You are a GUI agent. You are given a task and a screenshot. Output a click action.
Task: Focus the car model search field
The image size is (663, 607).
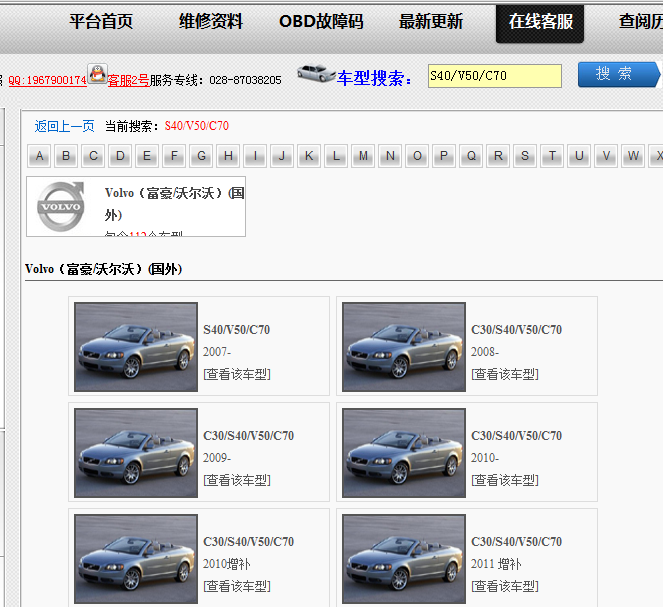(495, 76)
